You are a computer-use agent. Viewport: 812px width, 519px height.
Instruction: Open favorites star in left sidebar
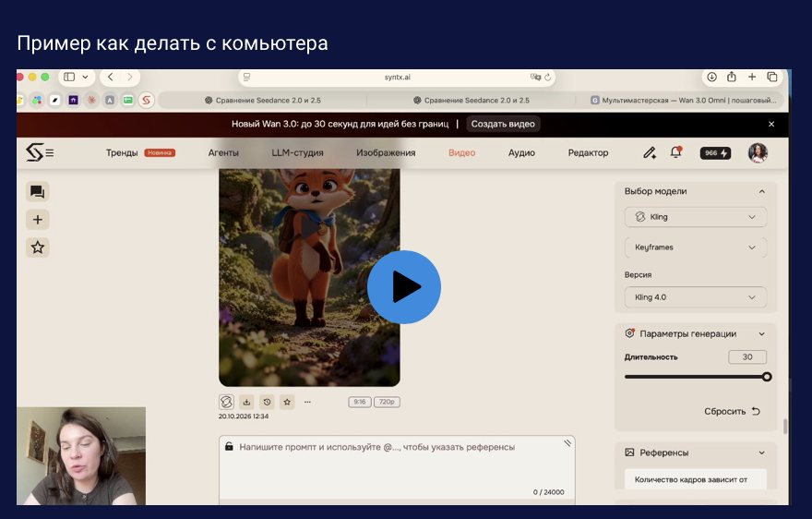(37, 247)
